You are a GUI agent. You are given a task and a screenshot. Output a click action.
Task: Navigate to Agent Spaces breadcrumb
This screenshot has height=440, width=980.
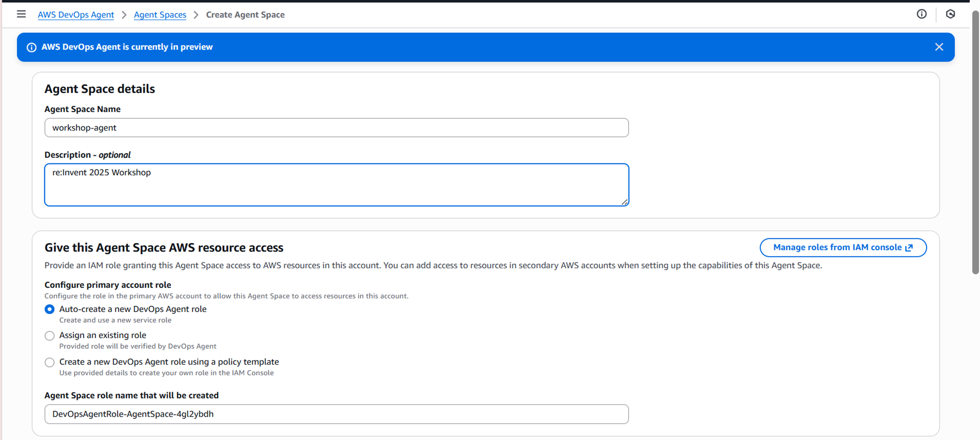160,15
